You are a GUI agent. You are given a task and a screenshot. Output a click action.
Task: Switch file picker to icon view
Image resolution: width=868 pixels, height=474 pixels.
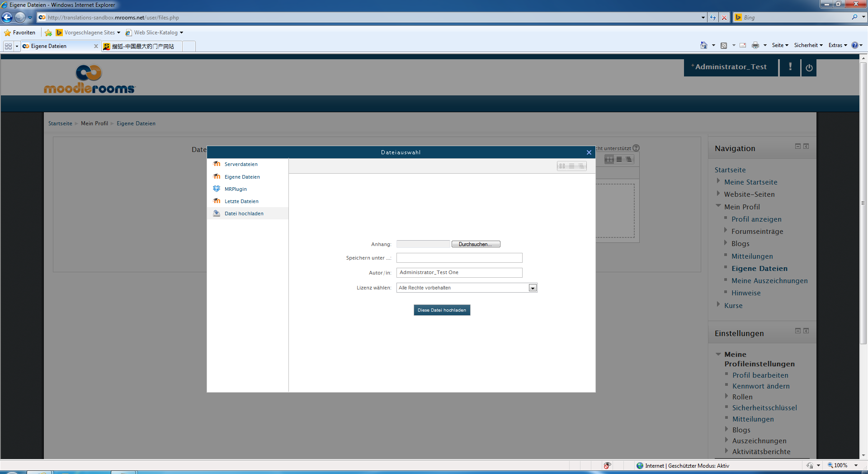[562, 166]
